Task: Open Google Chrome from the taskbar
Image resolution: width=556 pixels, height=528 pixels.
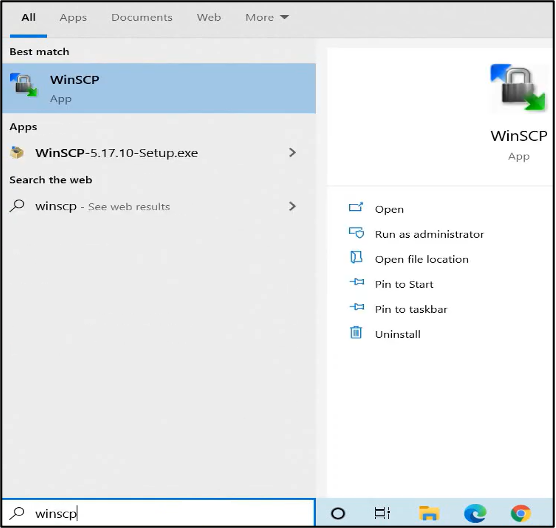Action: (521, 513)
